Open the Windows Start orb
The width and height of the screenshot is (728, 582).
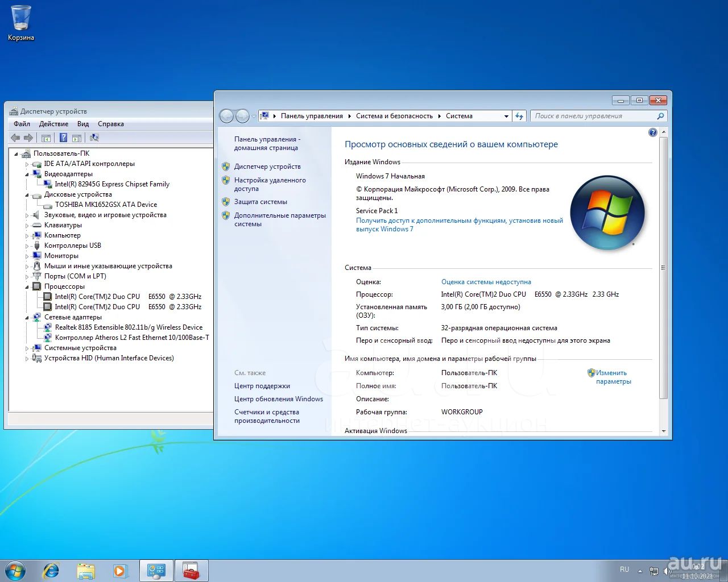pos(15,571)
